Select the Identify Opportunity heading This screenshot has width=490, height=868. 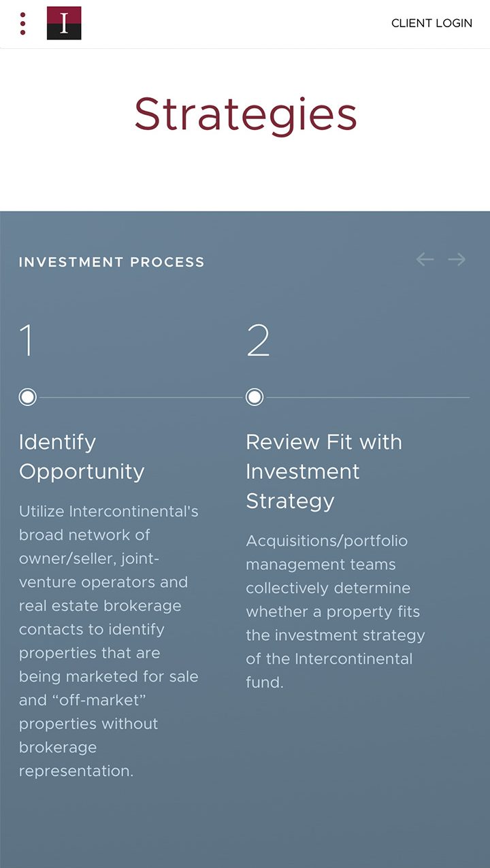pyautogui.click(x=82, y=456)
